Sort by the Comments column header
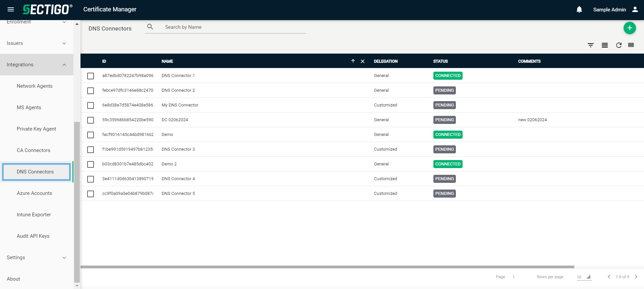The image size is (644, 289). [529, 61]
